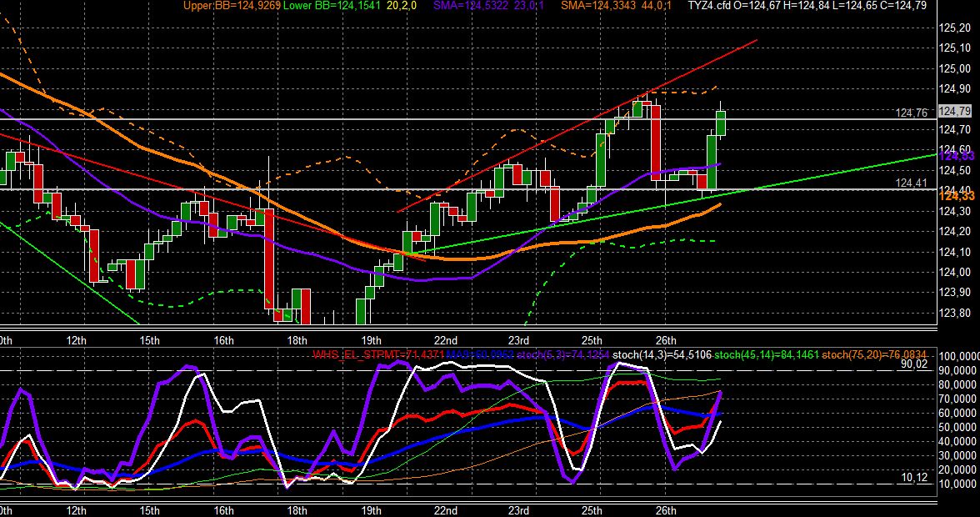Image resolution: width=980 pixels, height=517 pixels.
Task: Click the current price tag 124,79
Action: tap(956, 111)
